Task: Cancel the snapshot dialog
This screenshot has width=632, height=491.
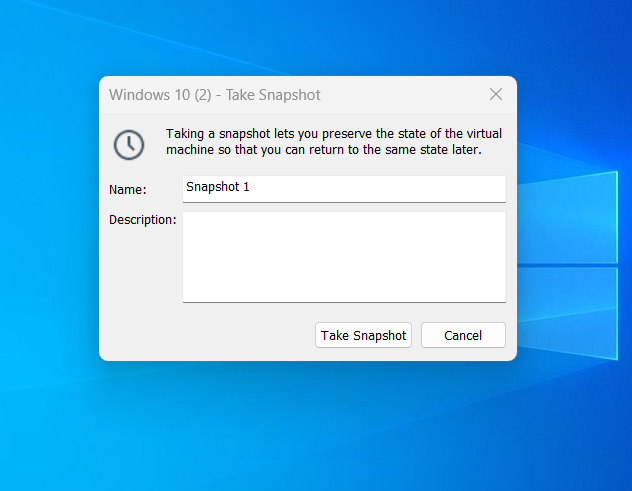Action: (463, 335)
